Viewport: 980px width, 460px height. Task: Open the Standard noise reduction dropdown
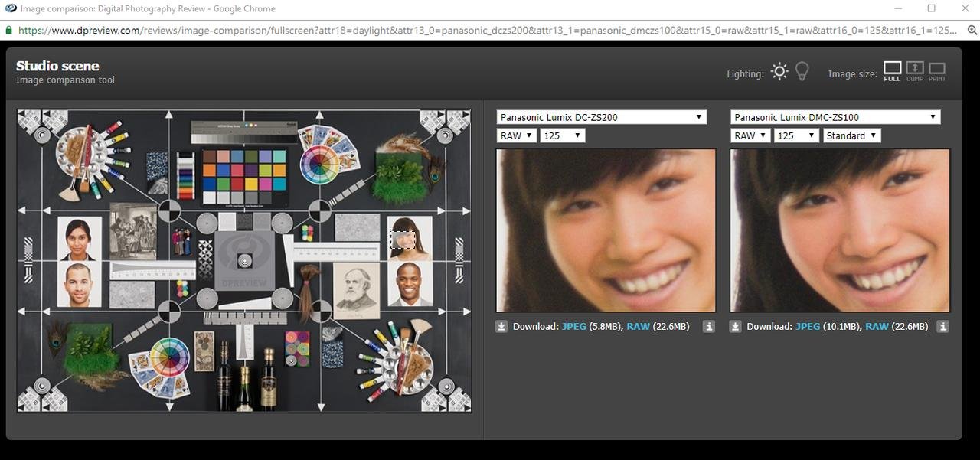[851, 135]
